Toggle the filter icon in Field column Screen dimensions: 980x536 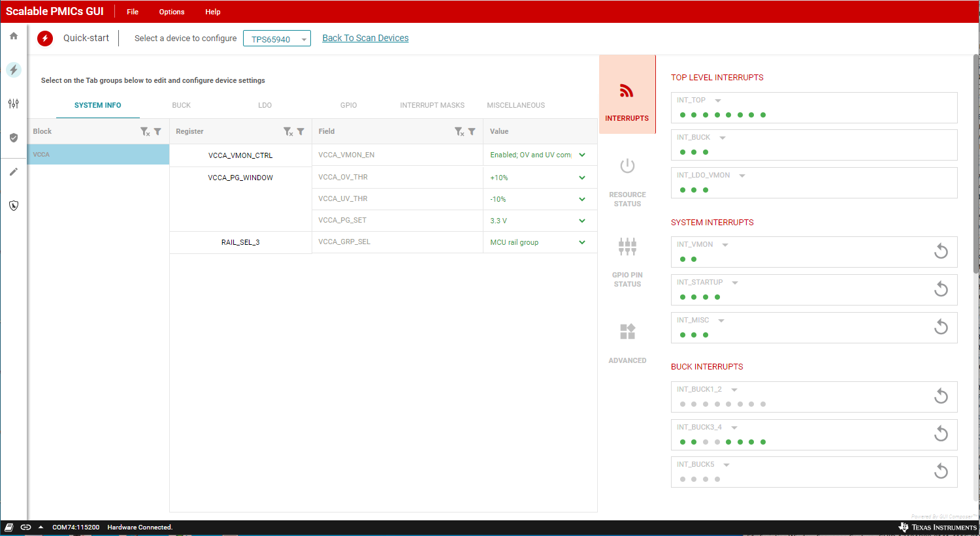472,131
